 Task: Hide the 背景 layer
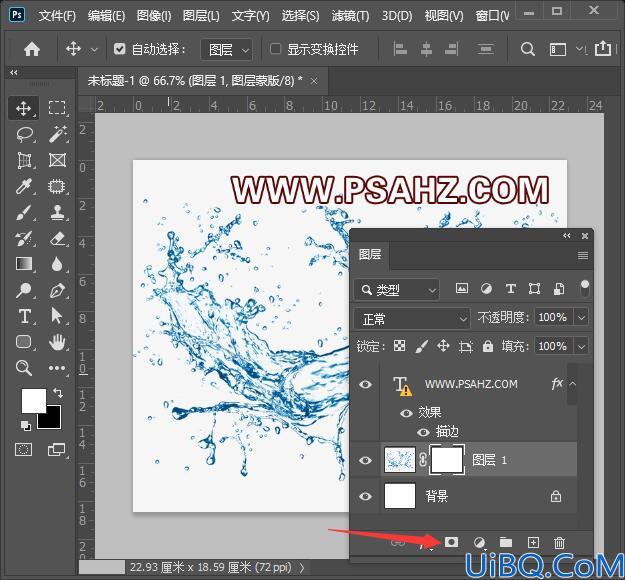point(366,496)
